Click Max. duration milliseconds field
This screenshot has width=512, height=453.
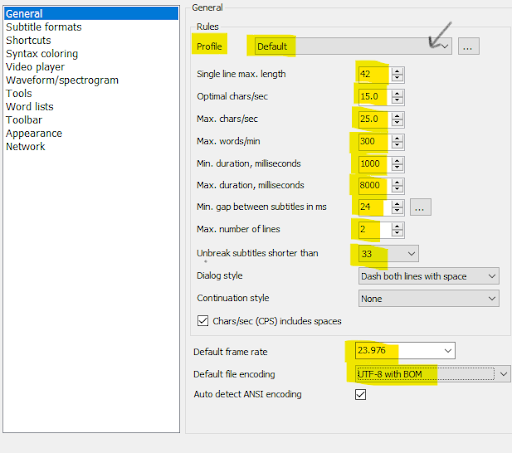point(374,186)
